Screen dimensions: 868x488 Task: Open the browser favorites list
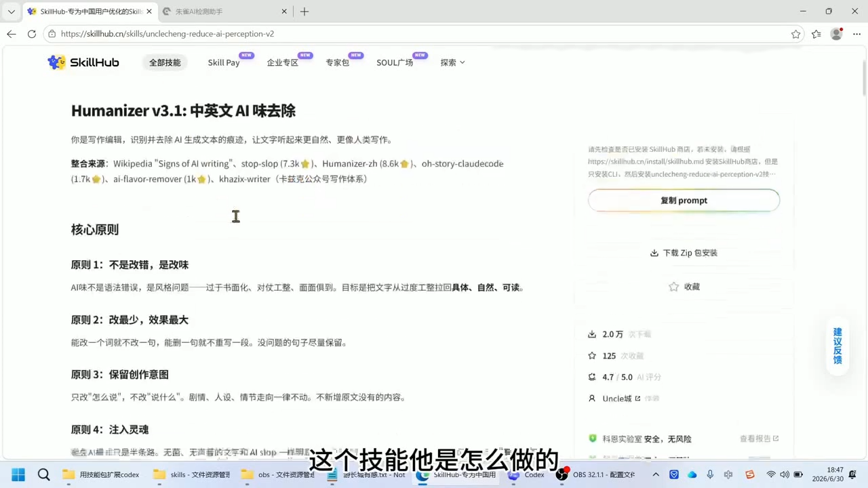pos(816,34)
